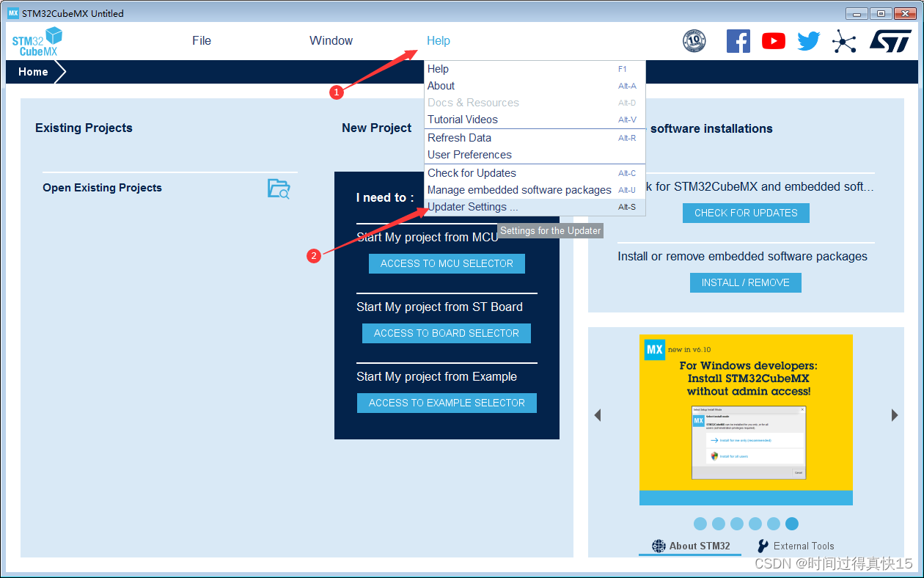Open the About menu entry
This screenshot has height=578, width=924.
pyautogui.click(x=535, y=86)
